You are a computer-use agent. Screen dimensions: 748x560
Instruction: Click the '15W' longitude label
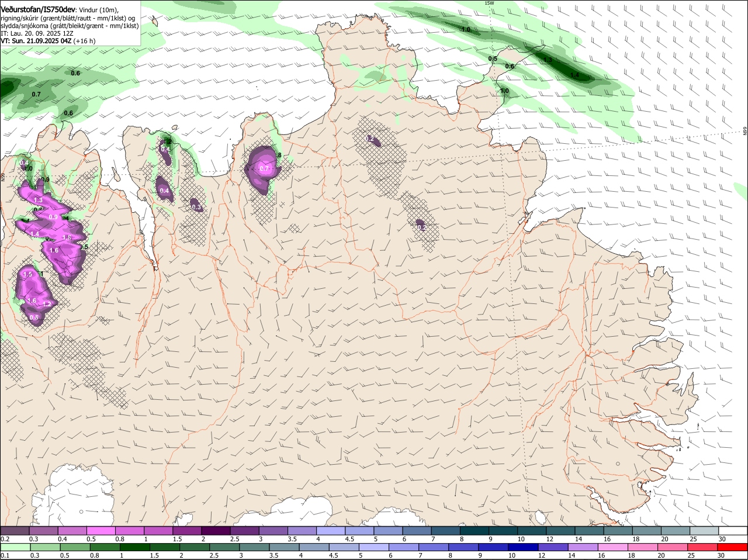click(x=489, y=3)
